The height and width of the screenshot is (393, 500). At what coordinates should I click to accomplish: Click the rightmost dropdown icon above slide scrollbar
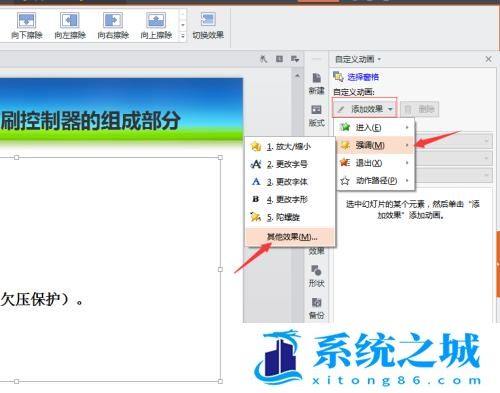pyautogui.click(x=295, y=59)
